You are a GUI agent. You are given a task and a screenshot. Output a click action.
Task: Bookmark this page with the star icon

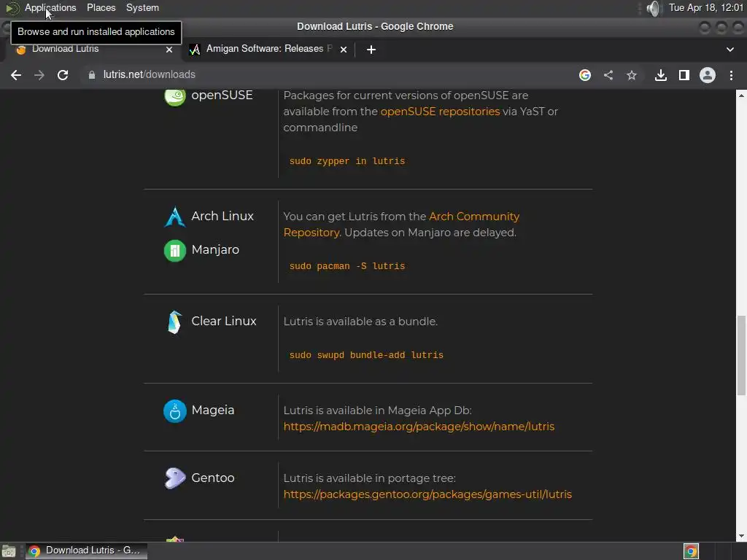632,75
